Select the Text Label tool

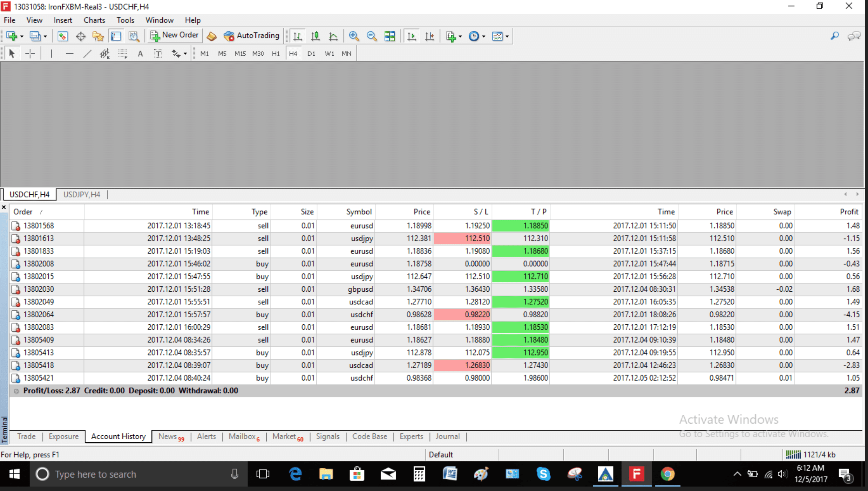coord(158,53)
